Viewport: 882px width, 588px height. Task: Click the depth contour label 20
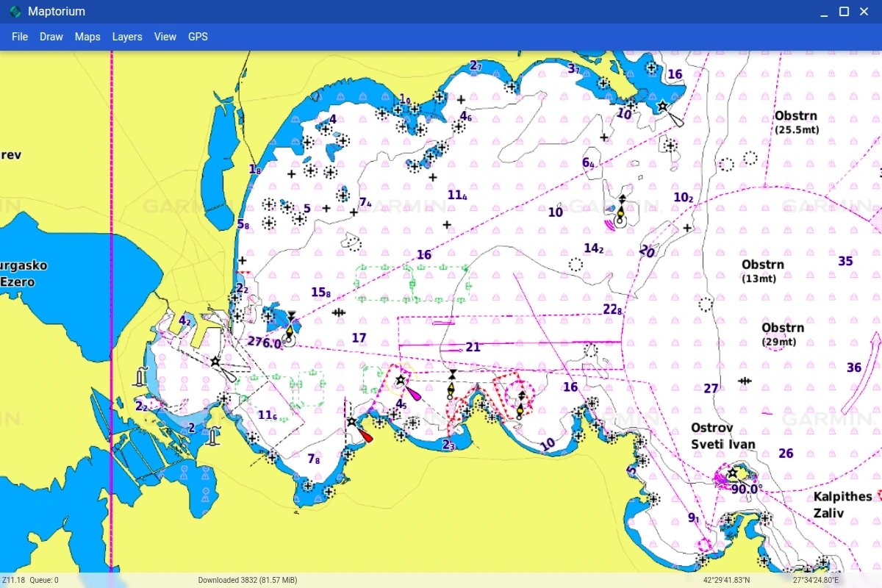click(647, 251)
